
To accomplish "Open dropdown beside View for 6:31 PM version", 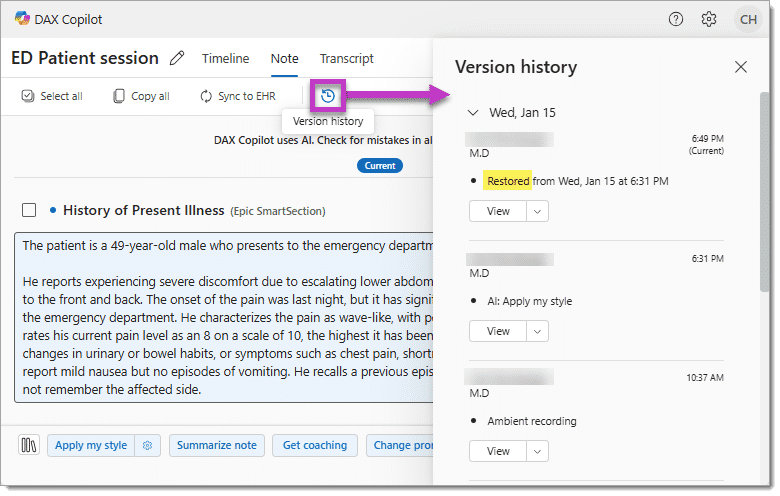I will [537, 331].
